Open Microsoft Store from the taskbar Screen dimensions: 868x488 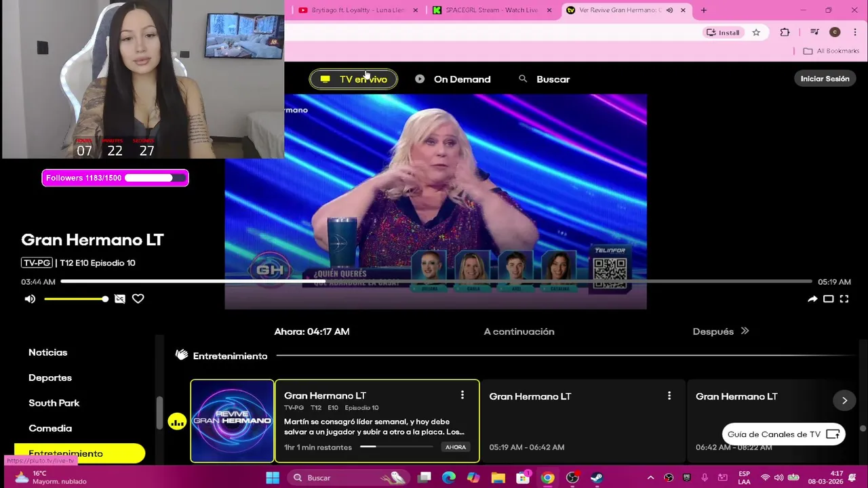523,478
